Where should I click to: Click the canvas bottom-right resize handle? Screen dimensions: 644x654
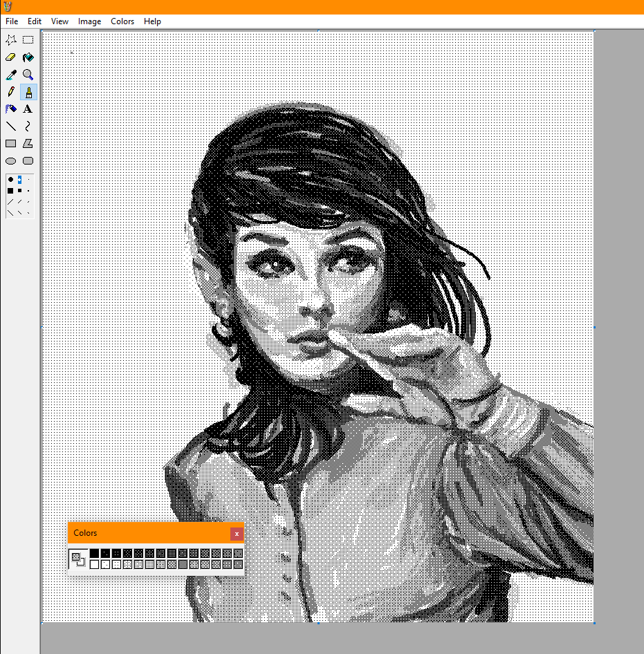(x=594, y=623)
